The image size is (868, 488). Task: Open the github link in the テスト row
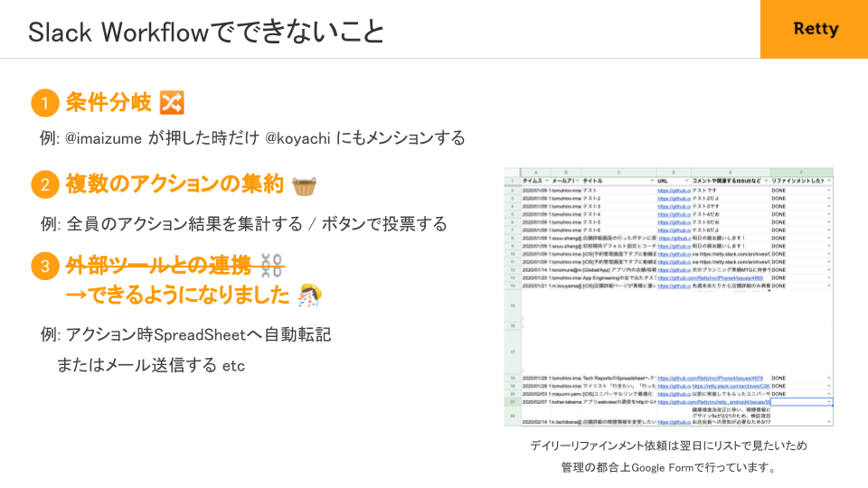pyautogui.click(x=674, y=191)
